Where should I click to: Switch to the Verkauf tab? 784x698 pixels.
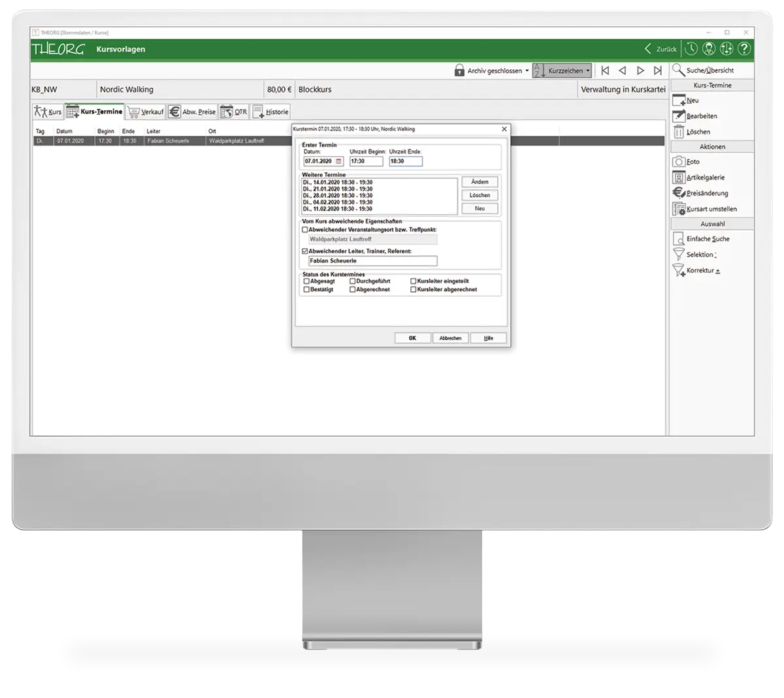click(x=145, y=112)
